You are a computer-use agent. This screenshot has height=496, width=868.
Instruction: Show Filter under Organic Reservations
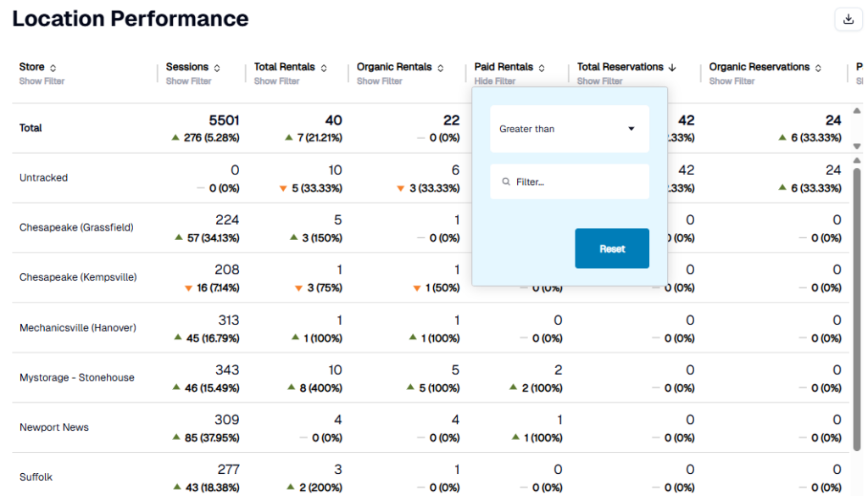click(732, 81)
